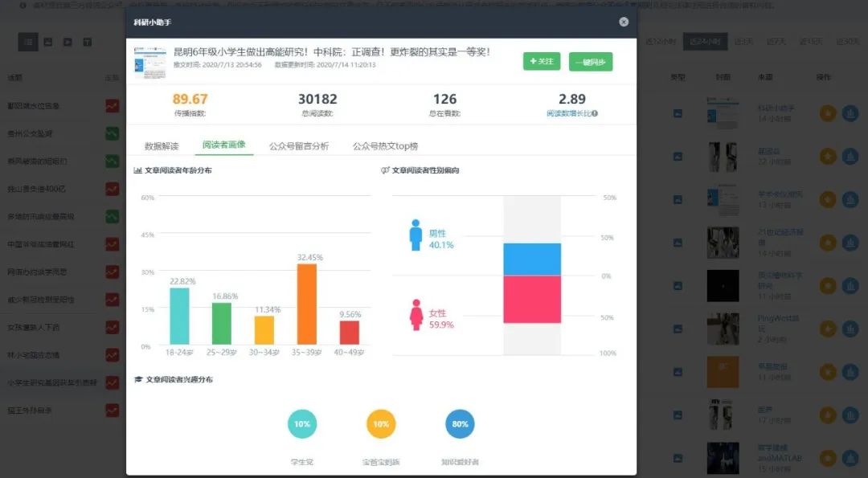This screenshot has height=478, width=868.
Task: Click the 89.67 传播指数 value
Action: (x=190, y=99)
